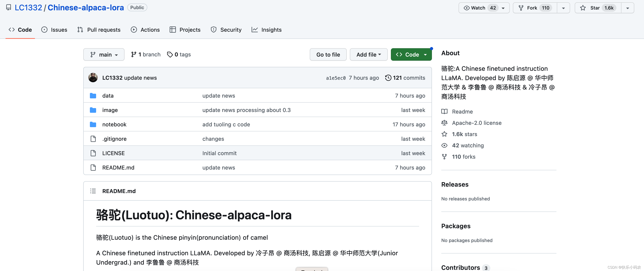The width and height of the screenshot is (644, 271).
Task: Click the eye icon beside 42 watching
Action: coord(444,145)
